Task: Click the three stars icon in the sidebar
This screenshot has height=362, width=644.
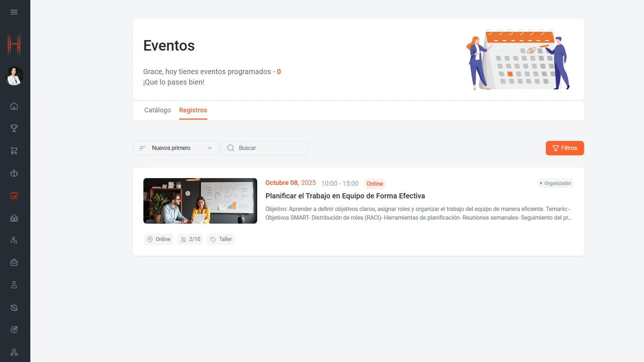Action: pos(14,352)
